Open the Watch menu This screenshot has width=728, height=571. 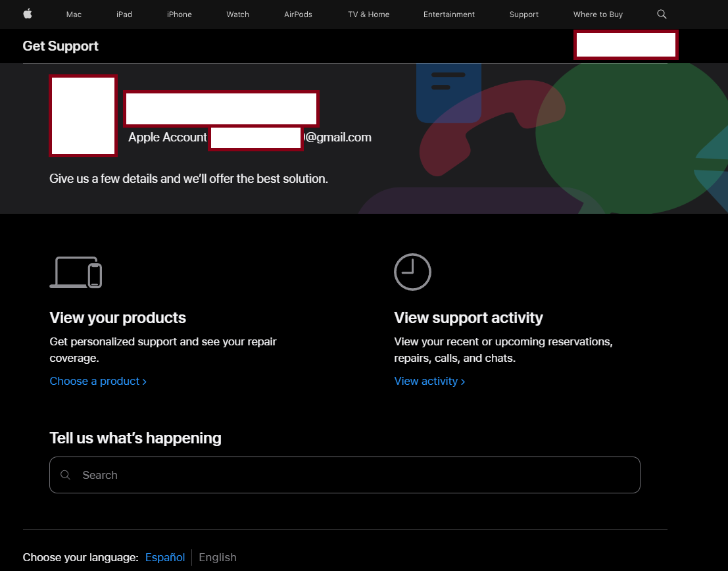pyautogui.click(x=237, y=14)
